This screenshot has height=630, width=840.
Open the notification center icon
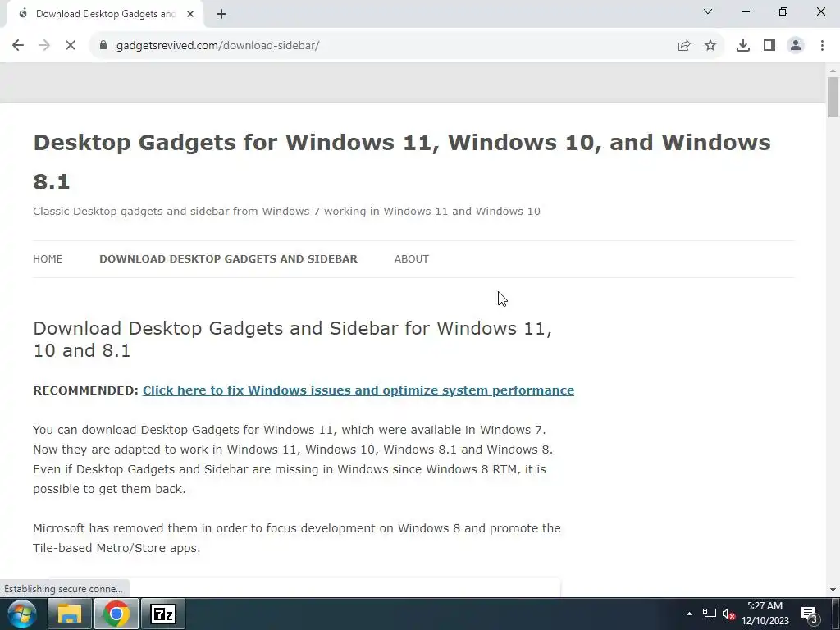click(x=810, y=614)
